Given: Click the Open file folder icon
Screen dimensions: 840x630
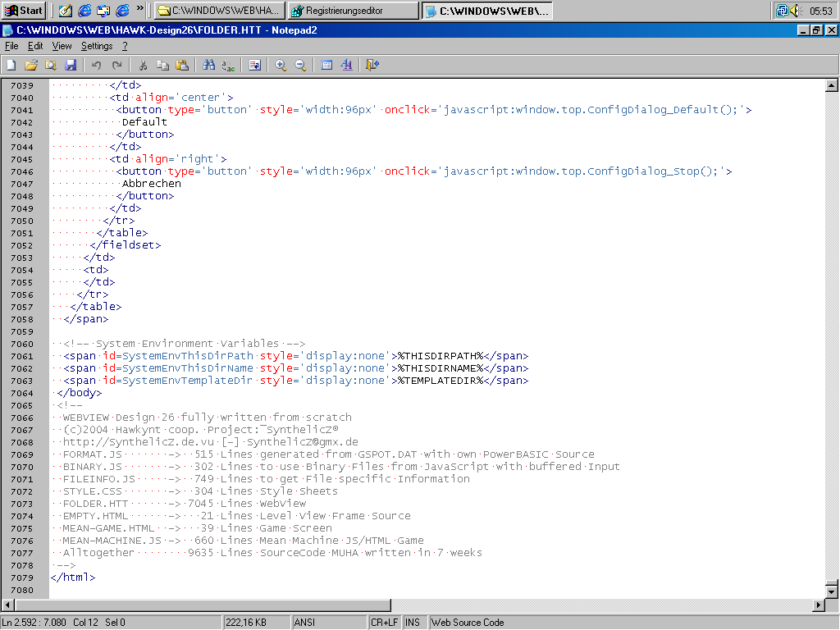Looking at the screenshot, I should pyautogui.click(x=31, y=66).
